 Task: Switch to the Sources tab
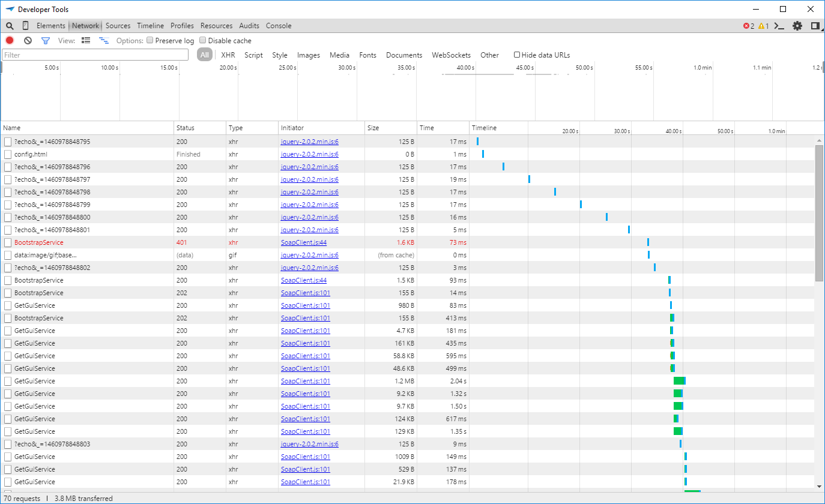pyautogui.click(x=118, y=26)
